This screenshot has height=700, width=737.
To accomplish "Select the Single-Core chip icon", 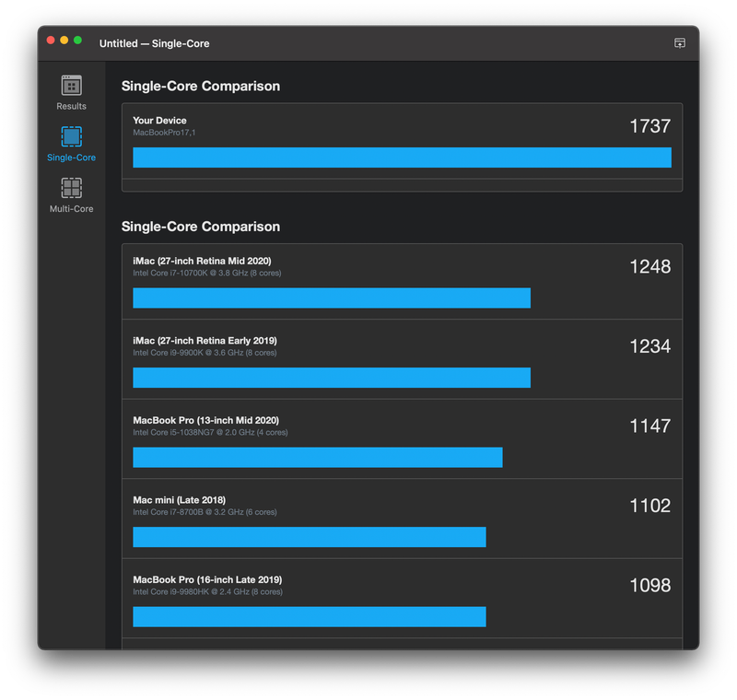I will pos(71,137).
